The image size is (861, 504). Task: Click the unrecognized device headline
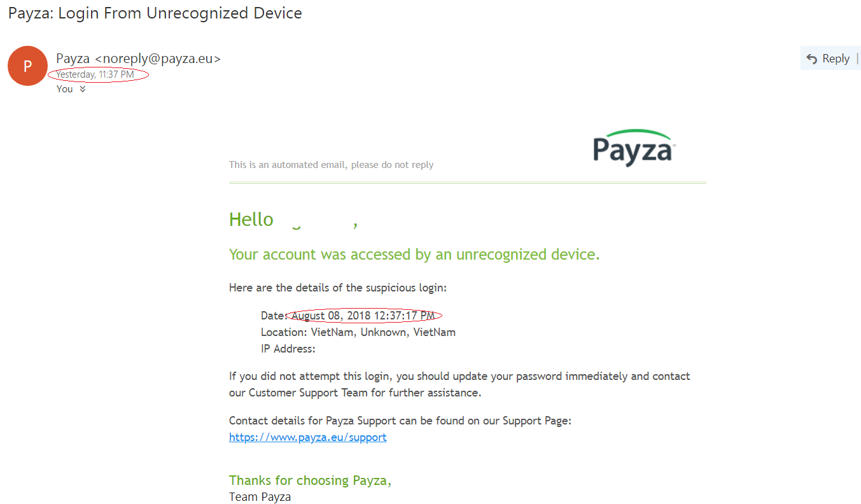coord(414,255)
